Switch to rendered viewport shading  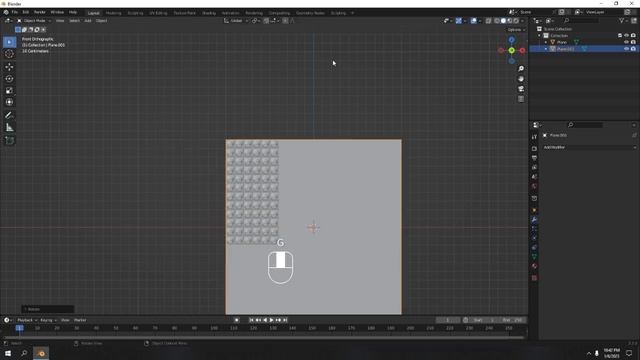[x=516, y=21]
